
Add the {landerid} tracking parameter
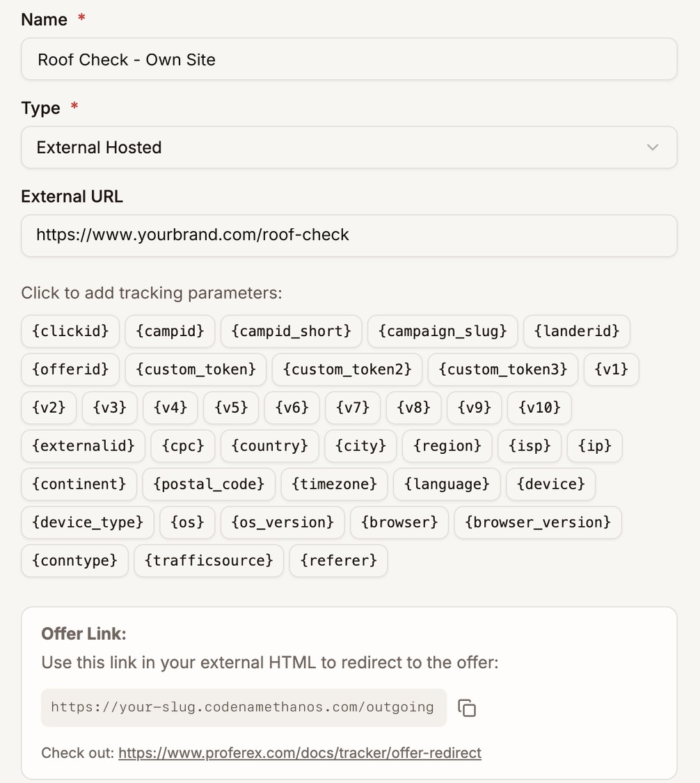click(577, 331)
